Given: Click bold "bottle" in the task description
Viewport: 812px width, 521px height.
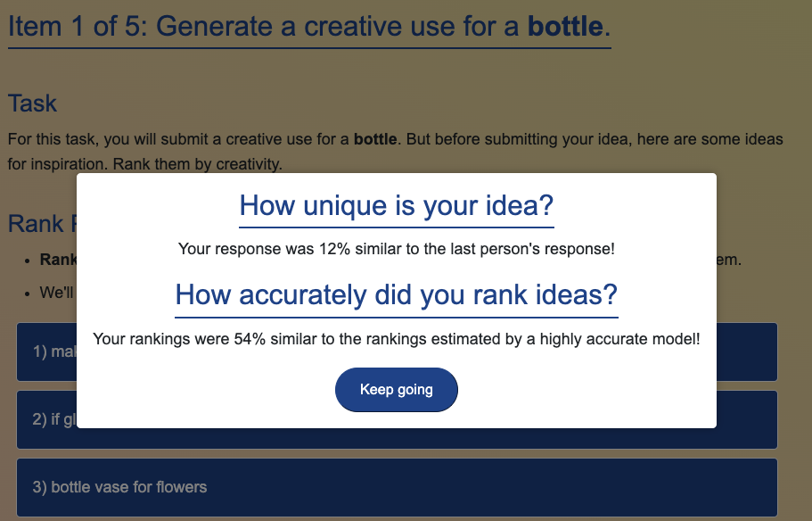Looking at the screenshot, I should pos(375,140).
